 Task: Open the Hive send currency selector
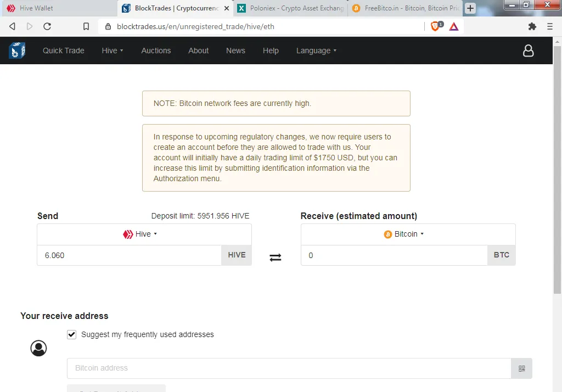144,234
